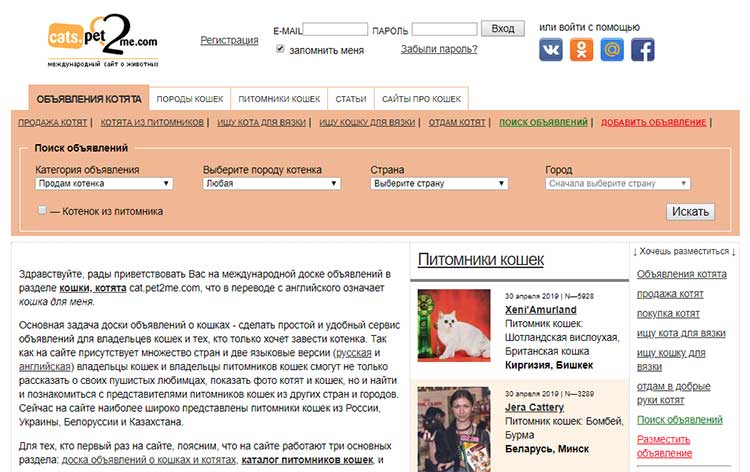Open 'КОТЯТА ИЗ ПИТОМНИКОВ' submenu link
The width and height of the screenshot is (750, 472).
152,122
